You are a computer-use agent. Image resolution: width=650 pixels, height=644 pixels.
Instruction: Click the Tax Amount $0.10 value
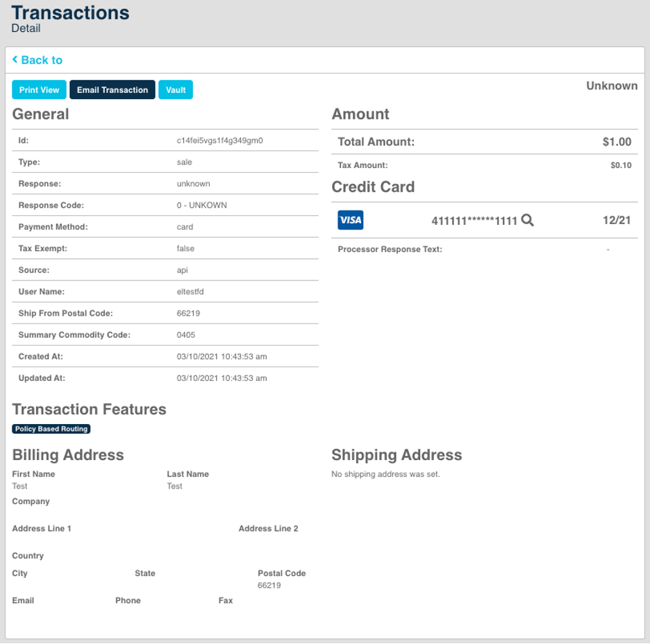coord(621,165)
